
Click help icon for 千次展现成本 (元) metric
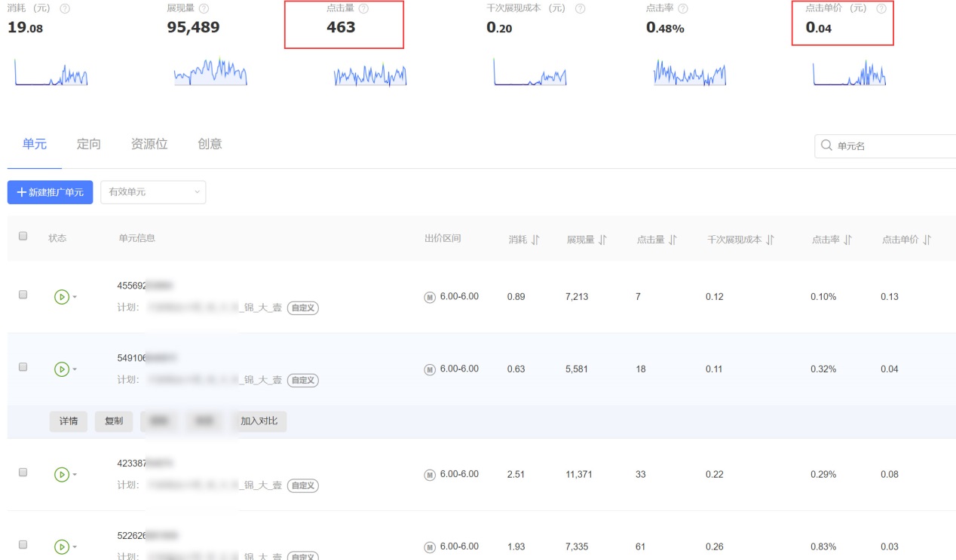[x=580, y=8]
